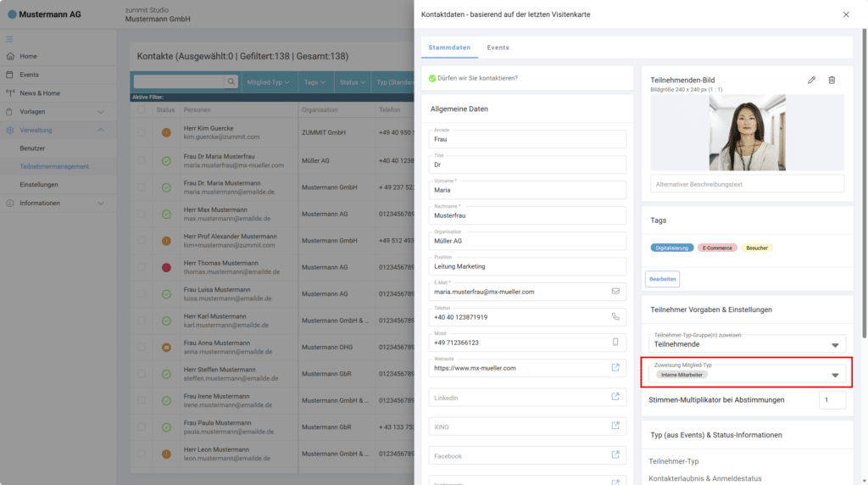Click the envelope icon in E-Mail field
The height and width of the screenshot is (485, 868).
(x=615, y=291)
